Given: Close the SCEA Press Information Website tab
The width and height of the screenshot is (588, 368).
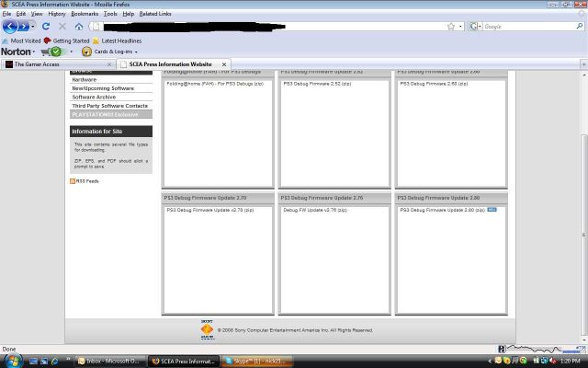Looking at the screenshot, I should 224,64.
